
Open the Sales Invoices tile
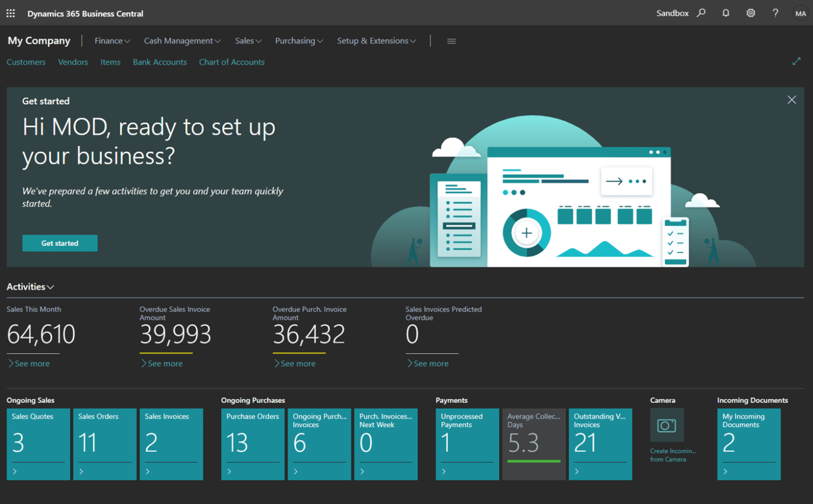coord(171,444)
